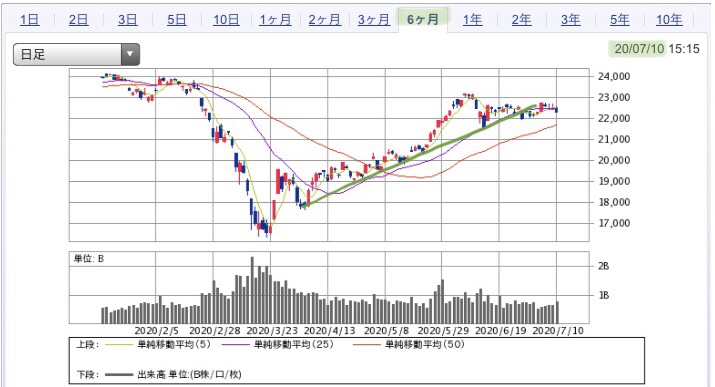Switch chart to 2ヶ月 range
This screenshot has width=715, height=387.
324,20
